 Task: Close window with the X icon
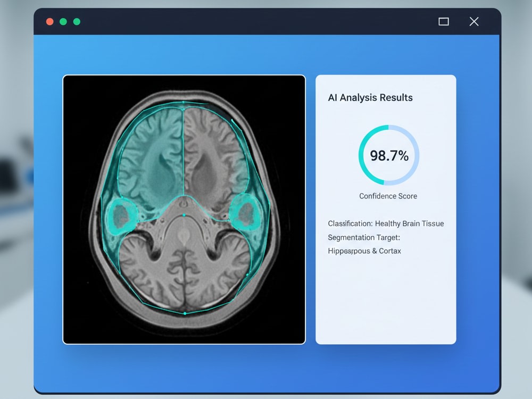[x=474, y=22]
